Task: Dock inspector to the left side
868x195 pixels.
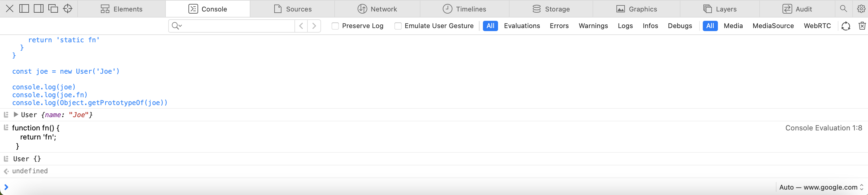Action: [24, 9]
